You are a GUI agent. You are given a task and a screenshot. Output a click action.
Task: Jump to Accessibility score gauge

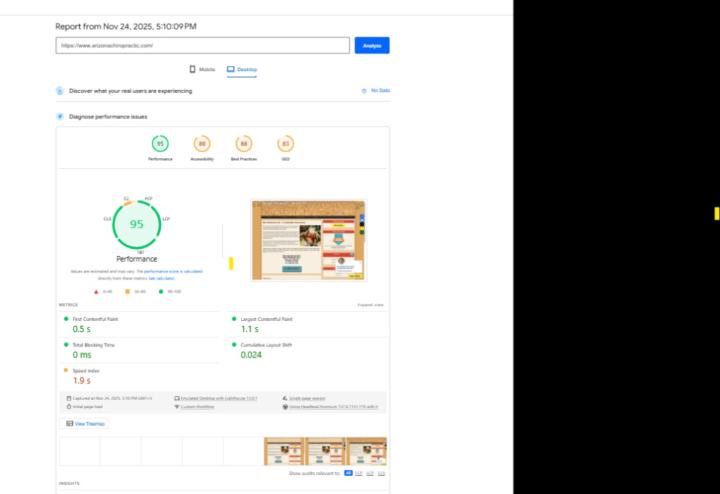tap(202, 144)
